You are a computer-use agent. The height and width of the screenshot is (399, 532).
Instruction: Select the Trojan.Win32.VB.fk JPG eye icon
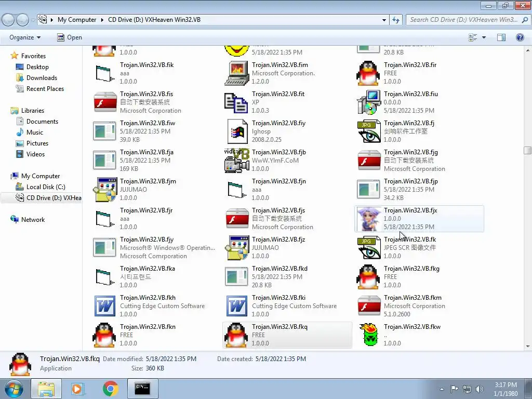tap(368, 248)
